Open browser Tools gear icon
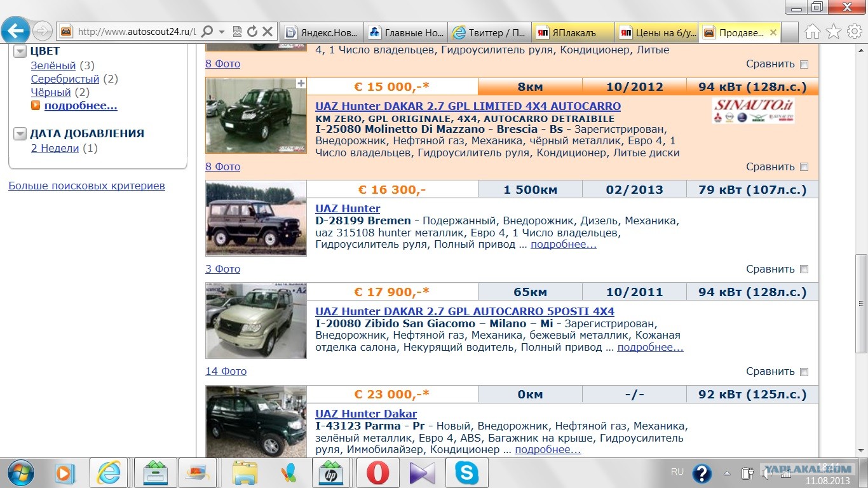Image resolution: width=868 pixels, height=488 pixels. [x=855, y=31]
